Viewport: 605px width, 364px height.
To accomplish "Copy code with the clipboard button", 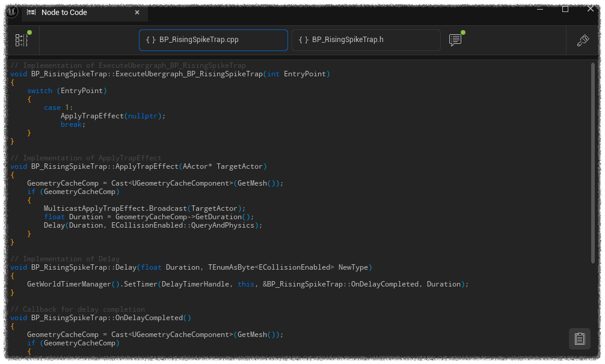I will [580, 339].
